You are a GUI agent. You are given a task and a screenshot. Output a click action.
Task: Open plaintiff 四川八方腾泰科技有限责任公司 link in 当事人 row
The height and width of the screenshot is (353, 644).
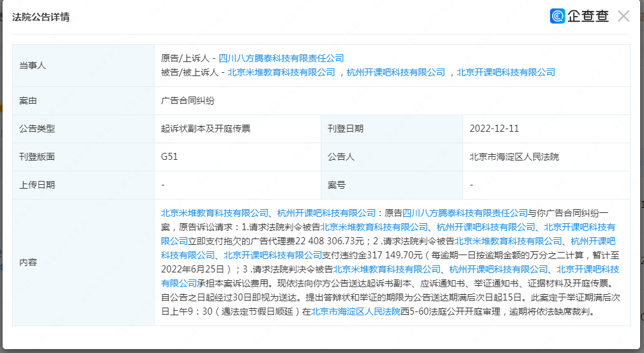point(281,58)
